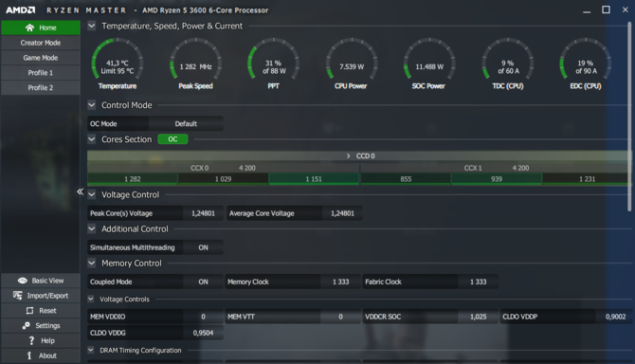
Task: Collapse sidebar with double-chevron icon
Action: [x=80, y=191]
